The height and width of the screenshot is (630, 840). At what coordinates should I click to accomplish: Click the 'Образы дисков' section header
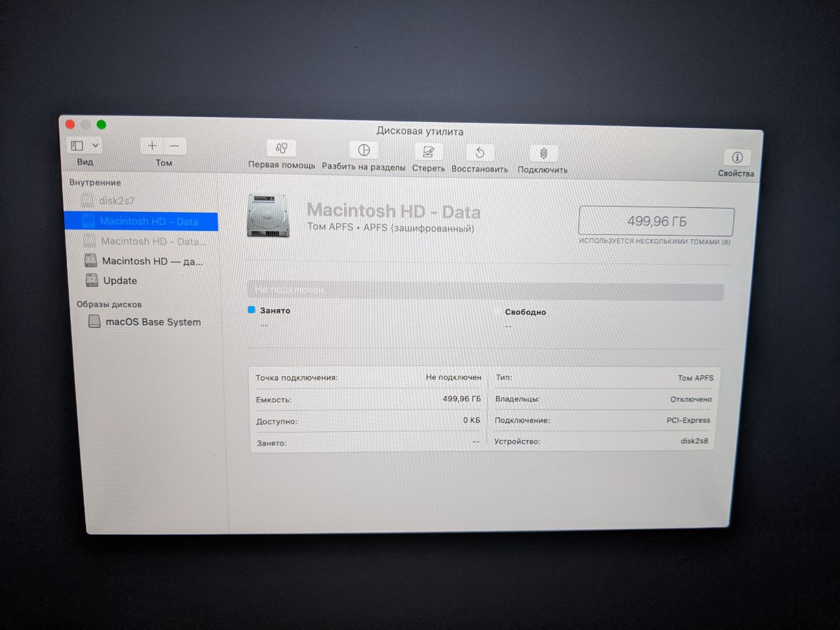(x=109, y=304)
